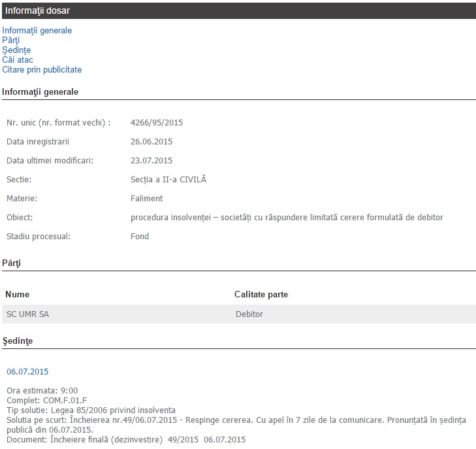Click the last modification date 23.07.2015
476x449 pixels.
[151, 160]
